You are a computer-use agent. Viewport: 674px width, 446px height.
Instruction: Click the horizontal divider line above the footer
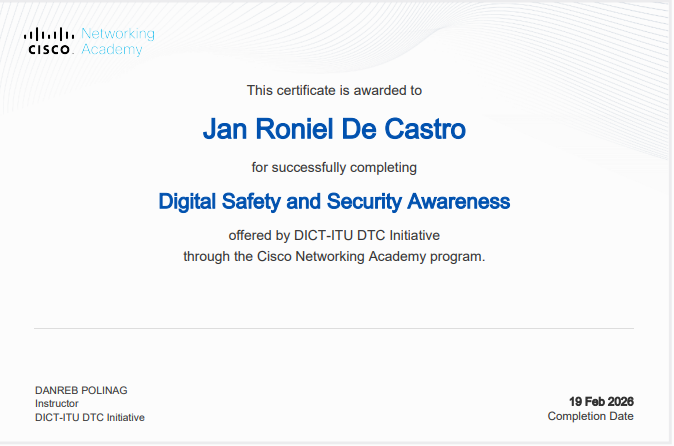click(334, 328)
